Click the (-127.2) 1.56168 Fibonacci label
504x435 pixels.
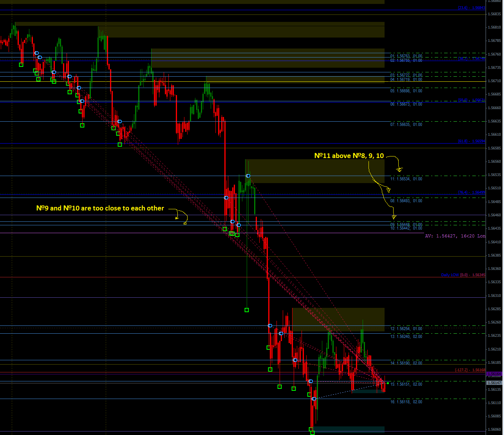tap(470, 370)
